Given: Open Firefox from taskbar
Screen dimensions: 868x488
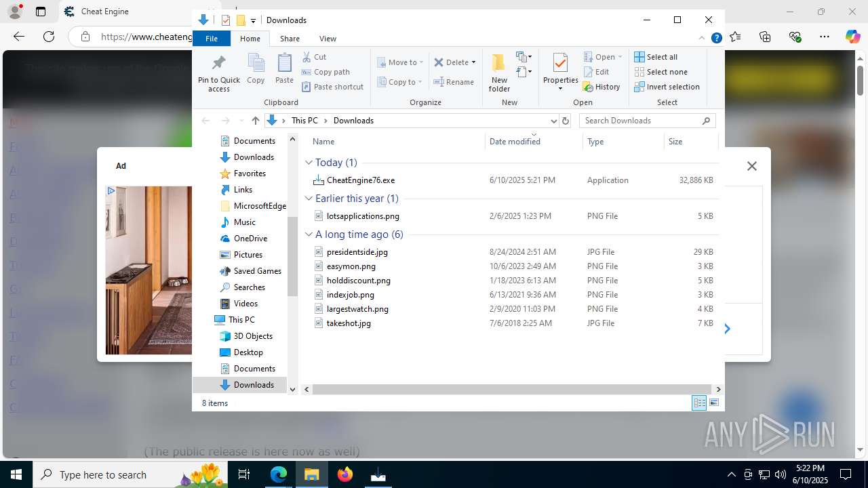Looking at the screenshot, I should [345, 474].
